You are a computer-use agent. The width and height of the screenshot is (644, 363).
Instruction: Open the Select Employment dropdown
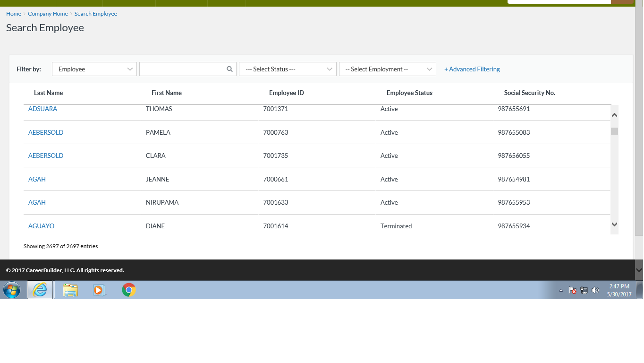pyautogui.click(x=387, y=69)
